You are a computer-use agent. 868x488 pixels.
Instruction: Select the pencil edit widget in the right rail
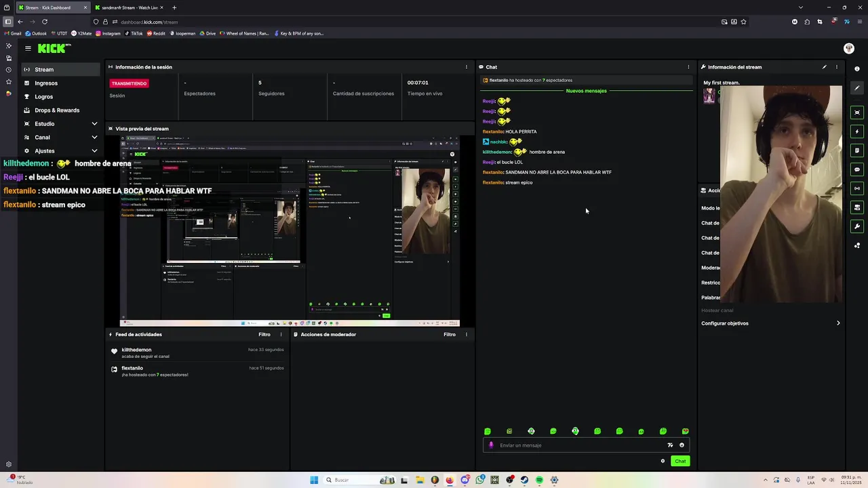point(857,87)
